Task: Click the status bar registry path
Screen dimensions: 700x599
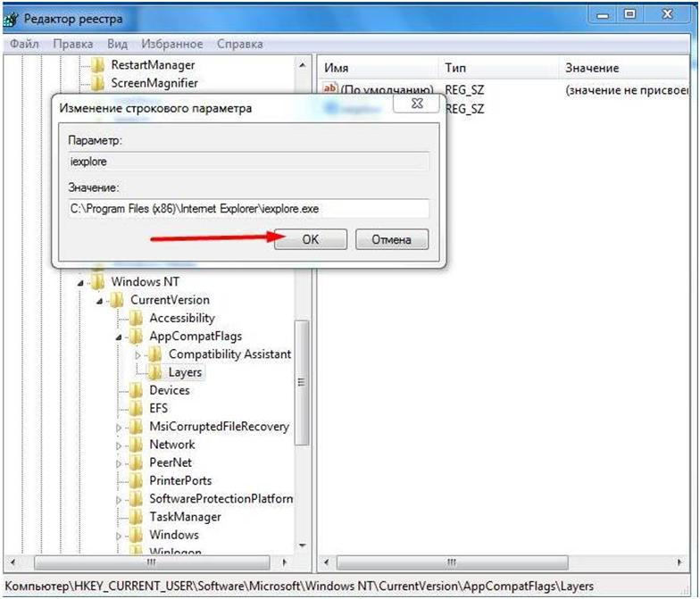Action: (299, 586)
